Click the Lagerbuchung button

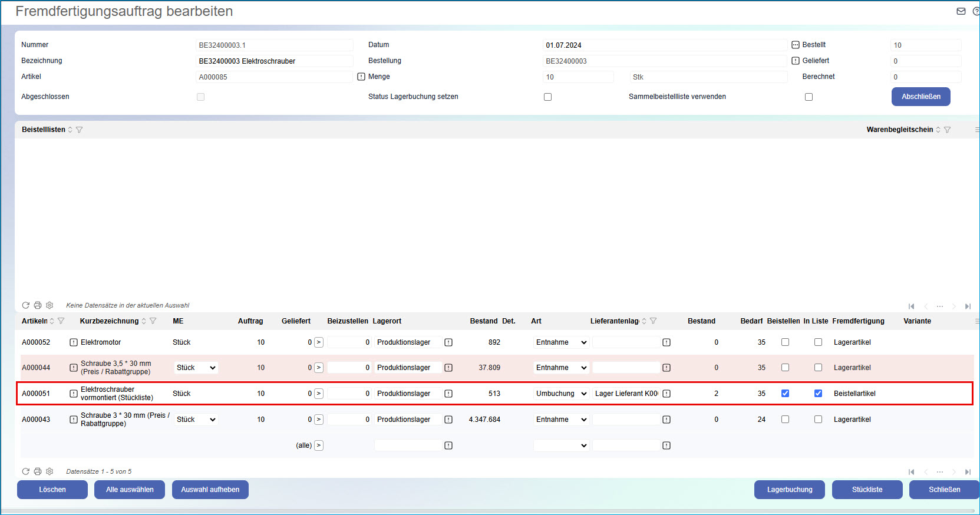click(790, 490)
